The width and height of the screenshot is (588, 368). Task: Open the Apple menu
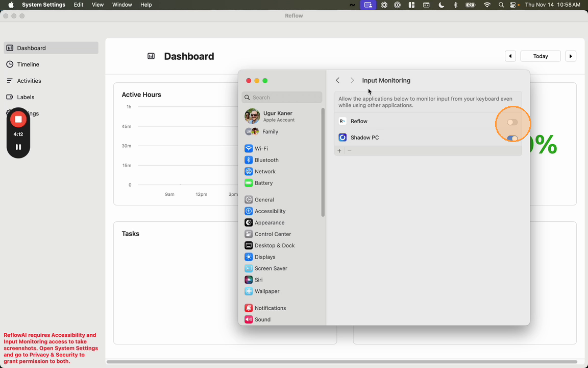(11, 5)
